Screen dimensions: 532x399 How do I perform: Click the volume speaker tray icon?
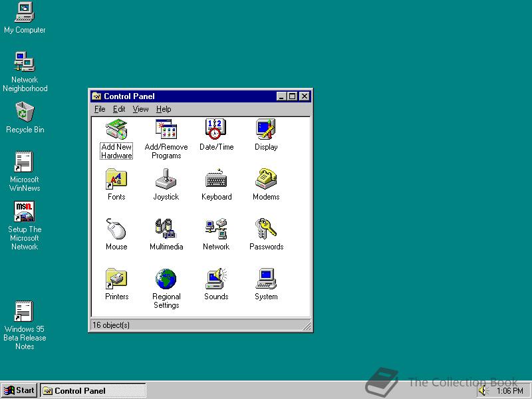point(483,391)
